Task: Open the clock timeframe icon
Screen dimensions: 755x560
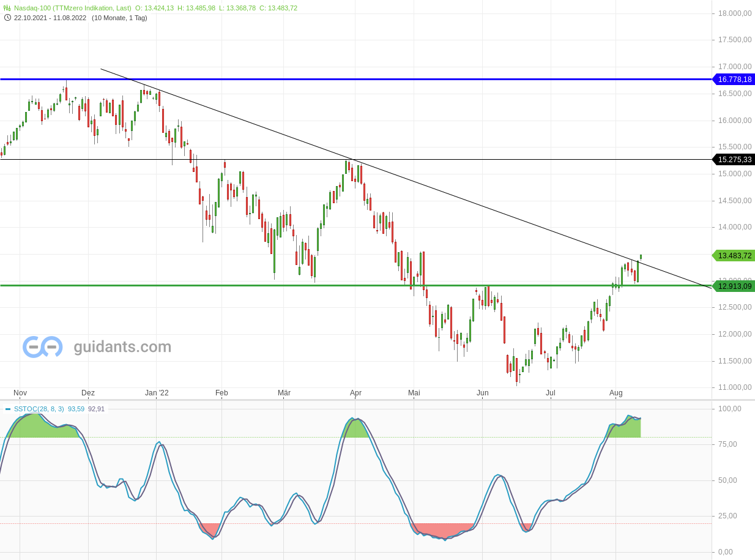Action: (6, 18)
